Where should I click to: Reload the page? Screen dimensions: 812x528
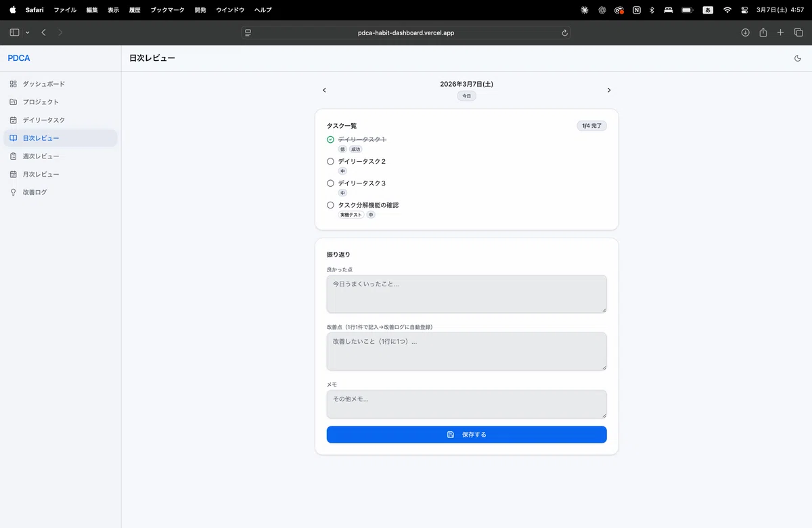564,32
